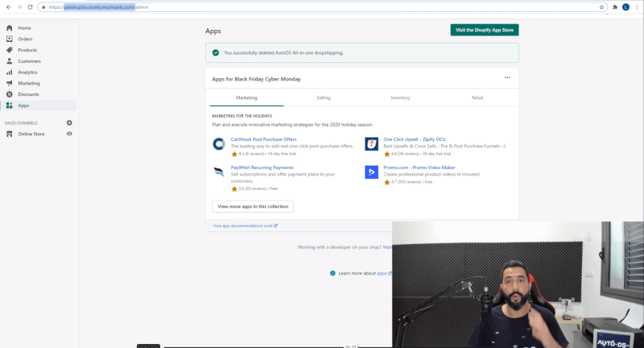This screenshot has width=644, height=348.
Task: Open Marketing in sidebar
Action: pos(29,83)
